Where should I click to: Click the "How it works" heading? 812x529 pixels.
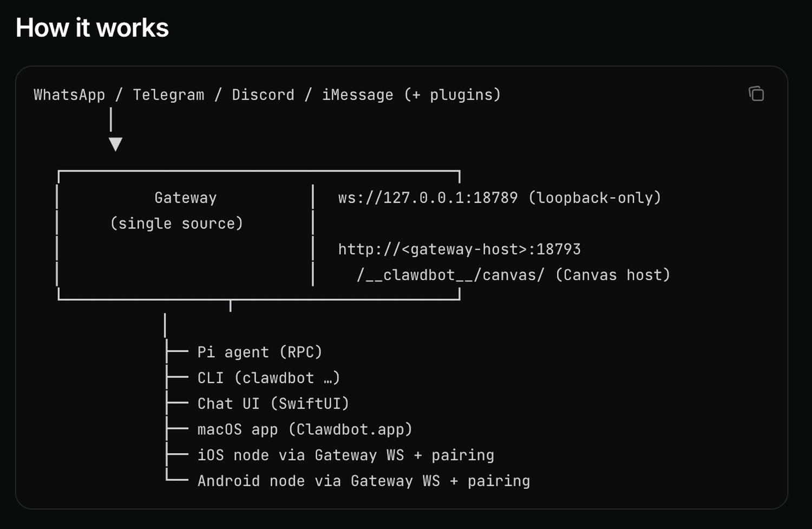(92, 28)
